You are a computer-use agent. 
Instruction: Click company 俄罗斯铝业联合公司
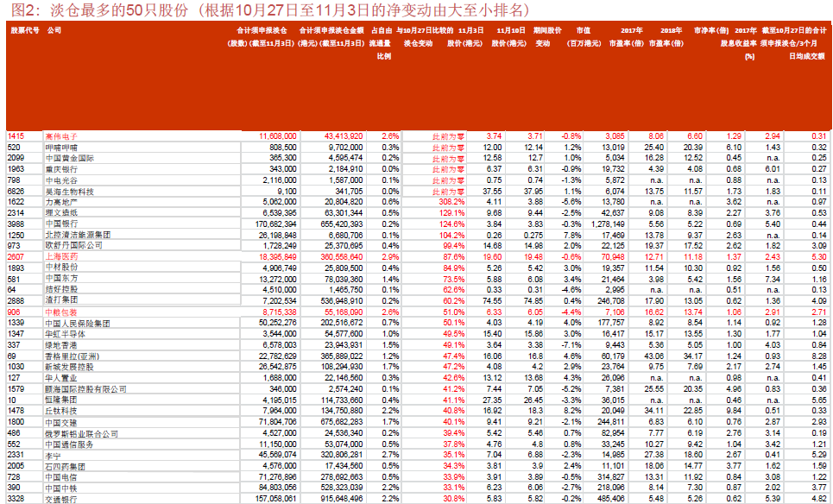82,433
